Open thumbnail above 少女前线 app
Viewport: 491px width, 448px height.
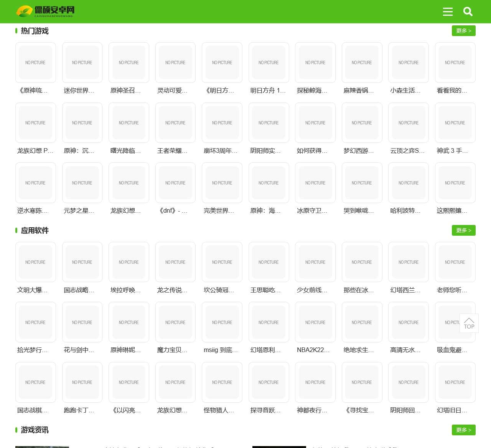[315, 262]
